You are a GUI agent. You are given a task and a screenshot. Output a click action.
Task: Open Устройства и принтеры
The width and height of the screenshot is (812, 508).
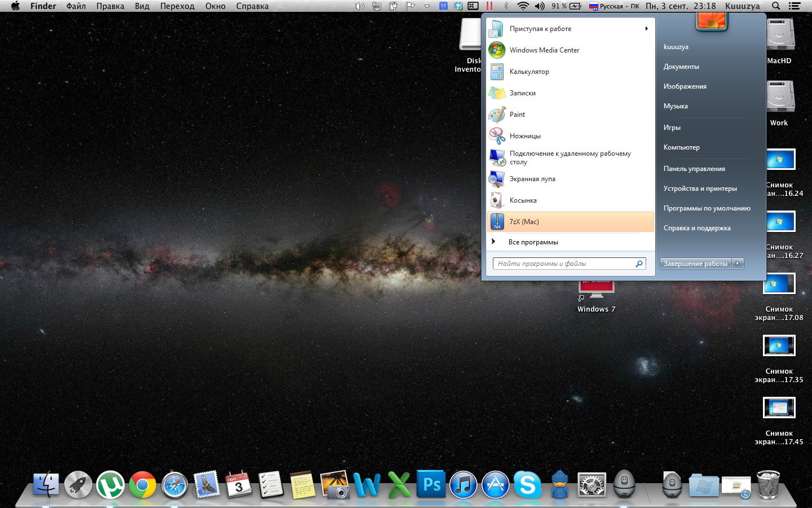click(x=700, y=189)
